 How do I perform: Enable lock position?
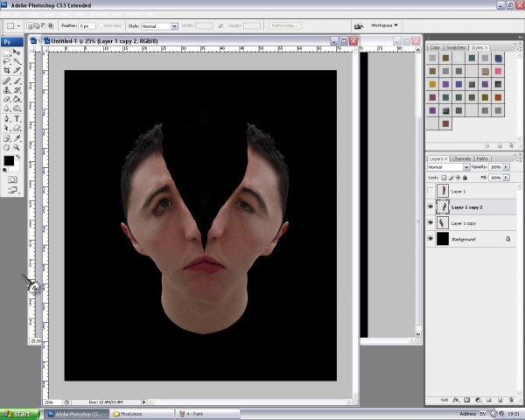458,178
